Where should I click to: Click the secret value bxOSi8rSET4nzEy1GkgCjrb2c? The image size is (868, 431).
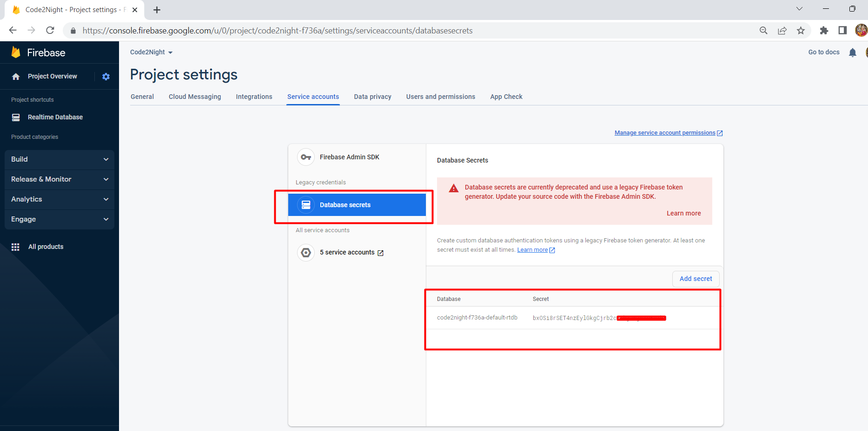pos(574,318)
